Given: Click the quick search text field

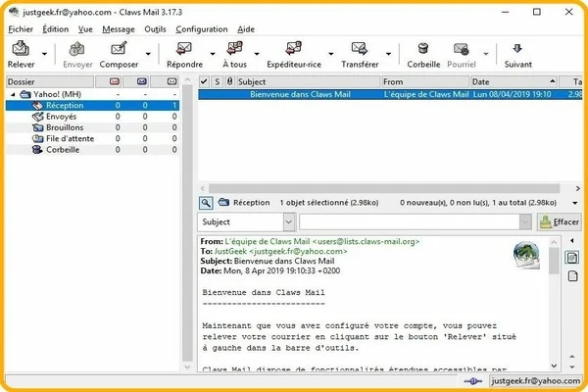Looking at the screenshot, I should [x=410, y=222].
